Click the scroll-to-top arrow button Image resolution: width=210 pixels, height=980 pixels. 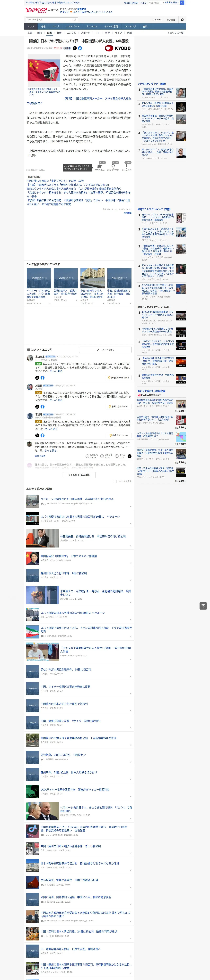tap(203, 606)
